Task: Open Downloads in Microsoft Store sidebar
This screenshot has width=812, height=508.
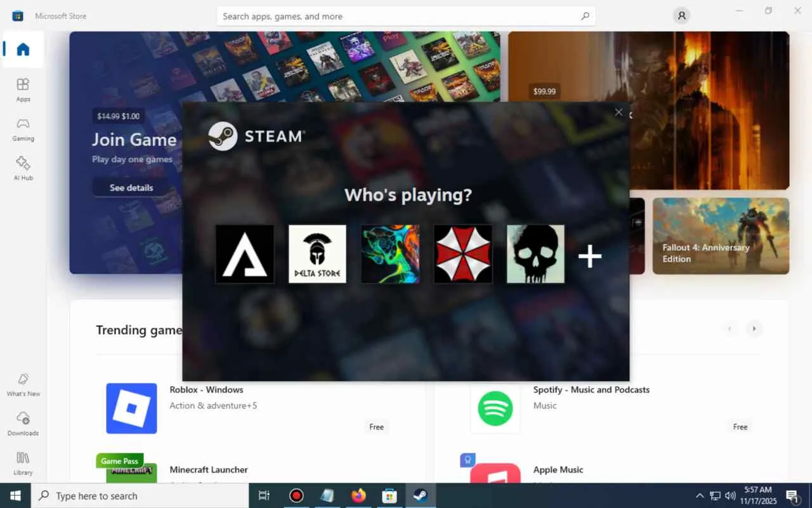Action: pyautogui.click(x=23, y=424)
